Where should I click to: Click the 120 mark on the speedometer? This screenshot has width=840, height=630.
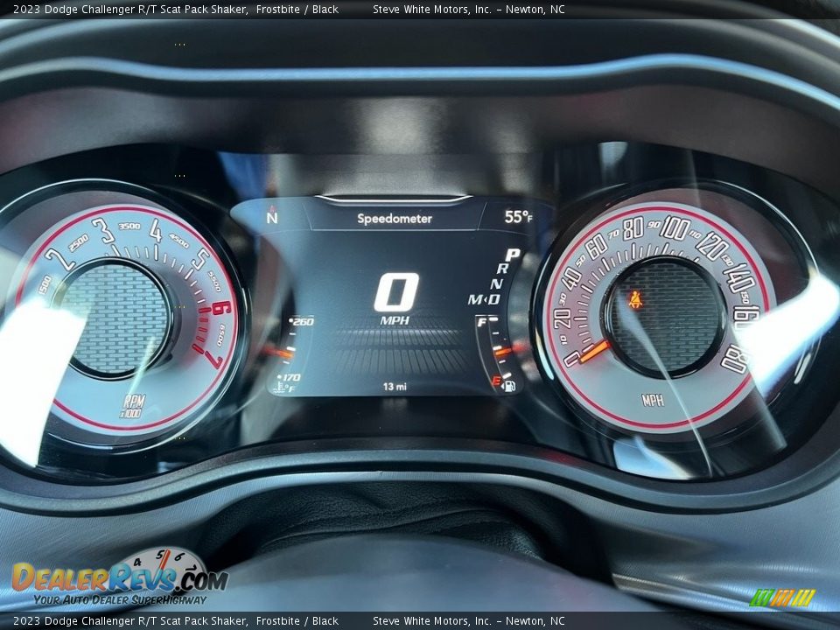714,247
